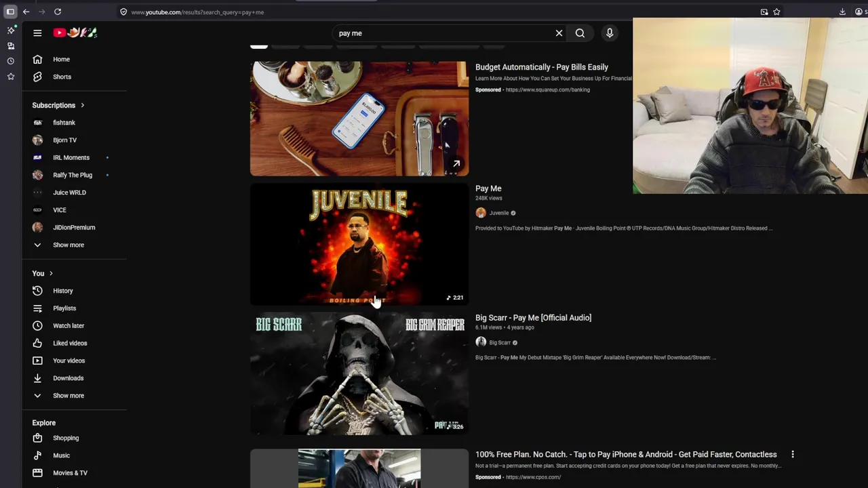Open 'Big Scarr - Pay Me [Official Audio]' title
This screenshot has width=868, height=488.
point(533,318)
